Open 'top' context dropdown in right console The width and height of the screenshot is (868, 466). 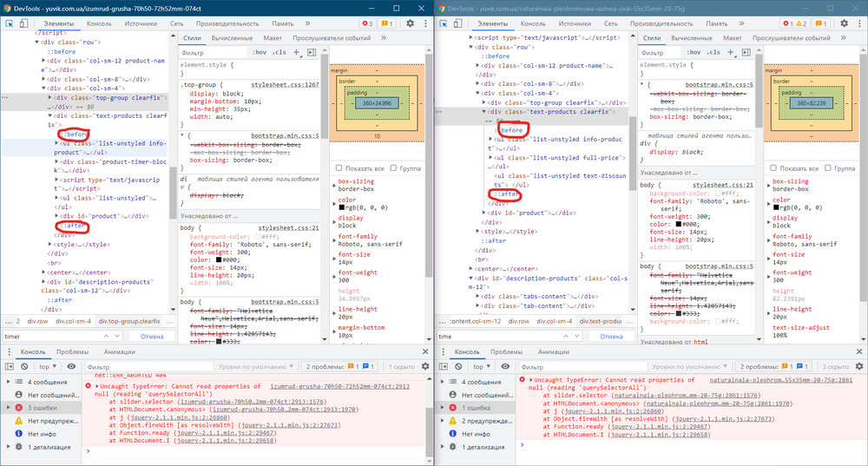point(481,366)
